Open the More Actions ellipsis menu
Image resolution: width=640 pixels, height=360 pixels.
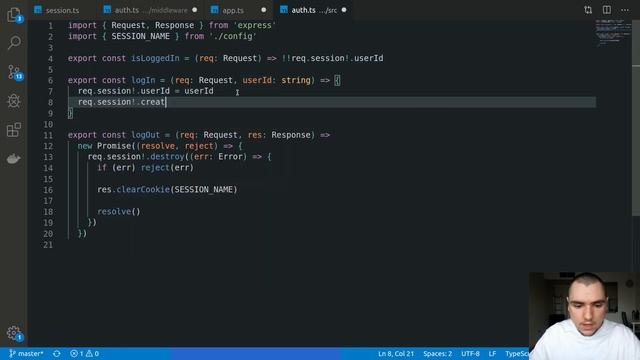(x=625, y=10)
